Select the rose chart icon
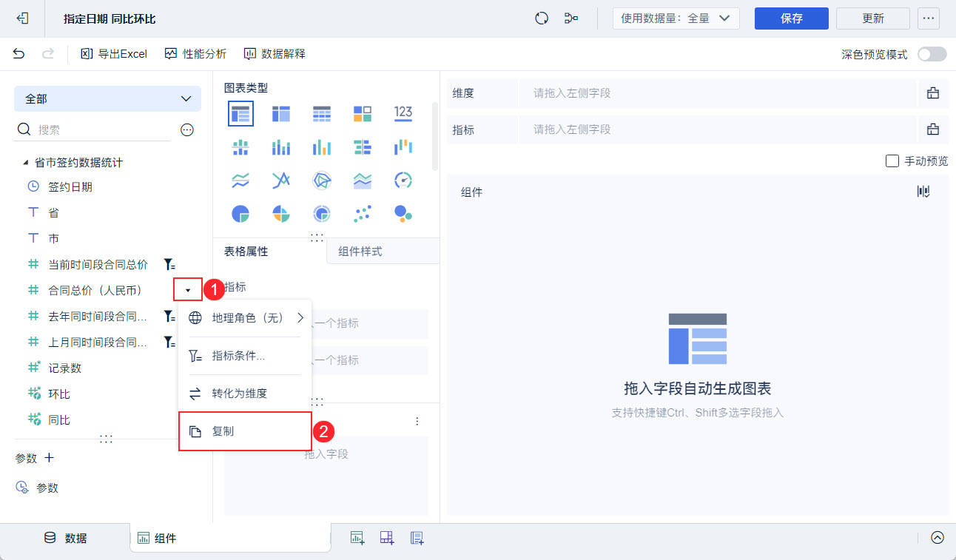 tap(281, 214)
